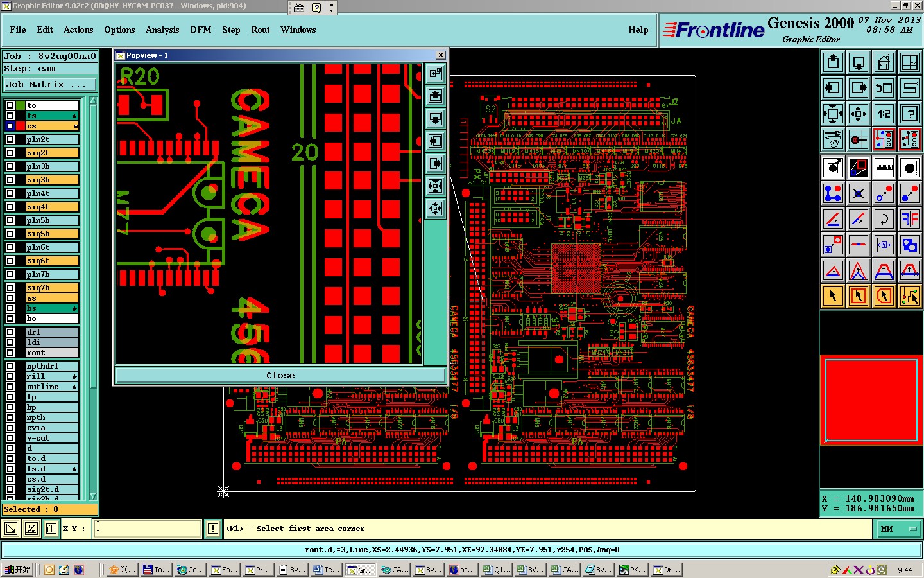The width and height of the screenshot is (924, 578).
Task: Select the ruler measure tool
Action: pos(884,168)
